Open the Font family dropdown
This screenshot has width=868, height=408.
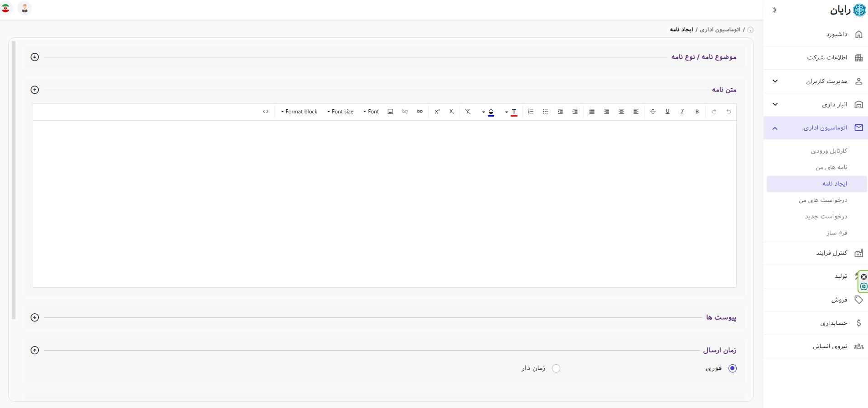pyautogui.click(x=371, y=112)
